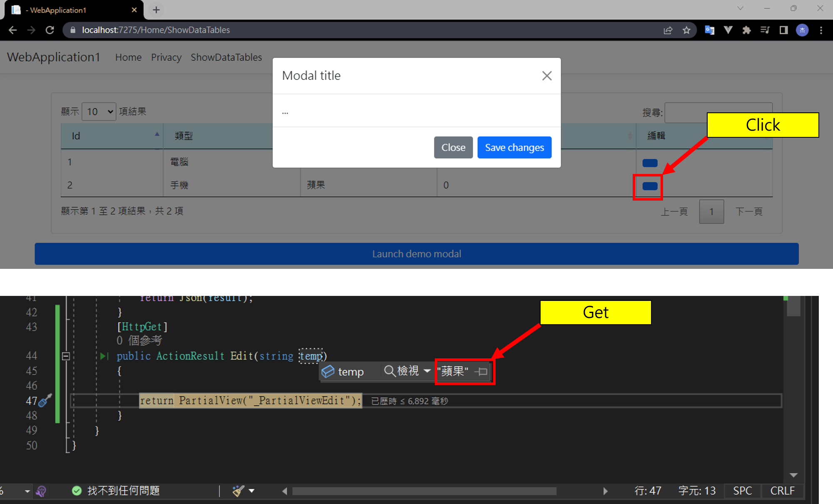Image resolution: width=833 pixels, height=504 pixels.
Task: Go to Privacy nav link
Action: click(166, 57)
